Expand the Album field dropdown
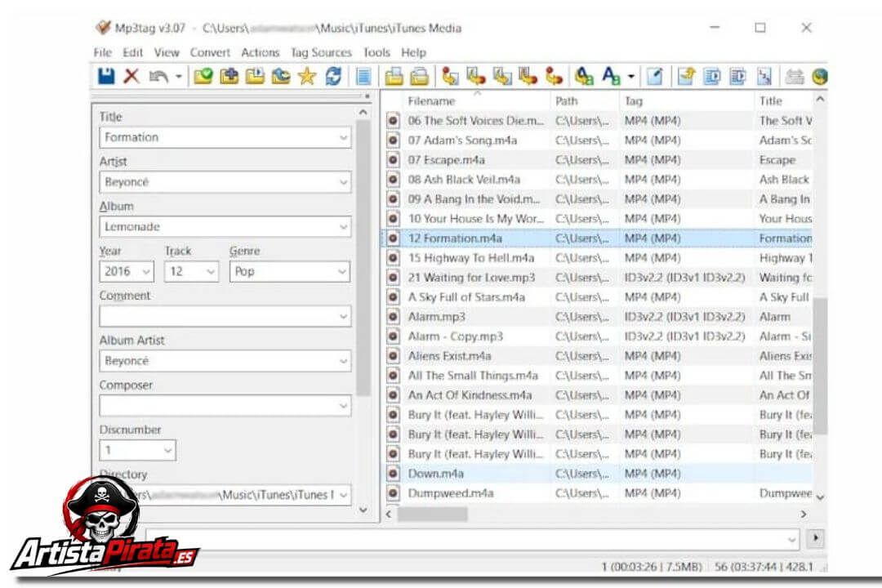Screen dimensions: 882x588 (343, 227)
